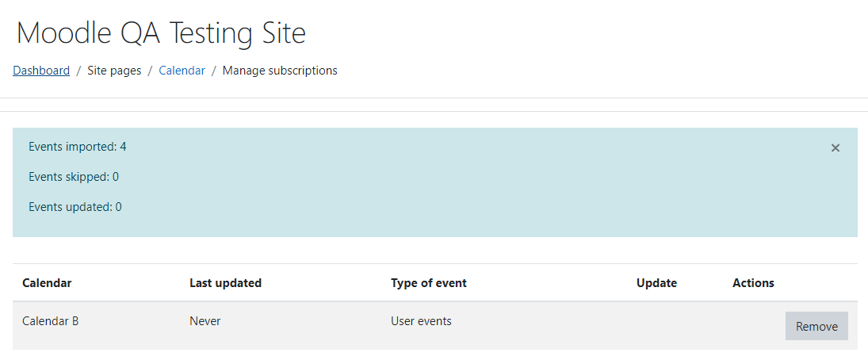868x364 pixels.
Task: Click the Actions column header
Action: [x=753, y=283]
